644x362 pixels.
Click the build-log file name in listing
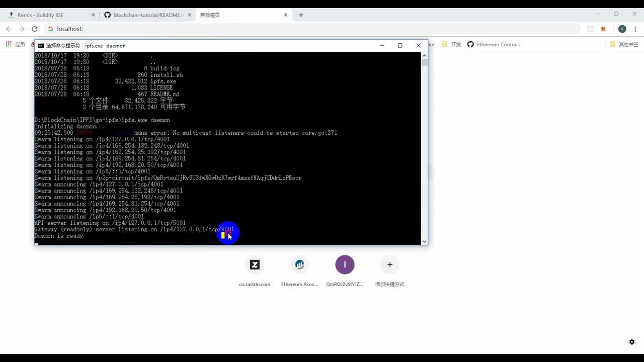point(165,68)
